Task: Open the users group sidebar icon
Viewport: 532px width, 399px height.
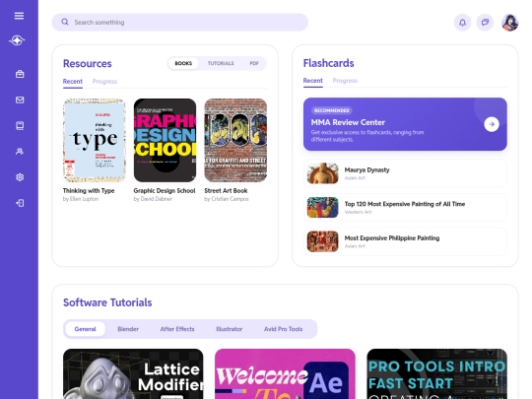Action: tap(20, 152)
